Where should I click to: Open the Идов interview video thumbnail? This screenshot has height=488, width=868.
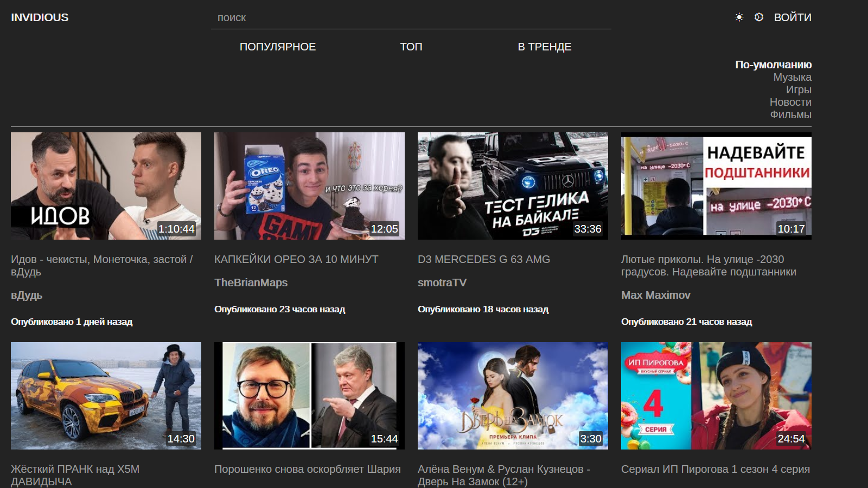point(106,186)
